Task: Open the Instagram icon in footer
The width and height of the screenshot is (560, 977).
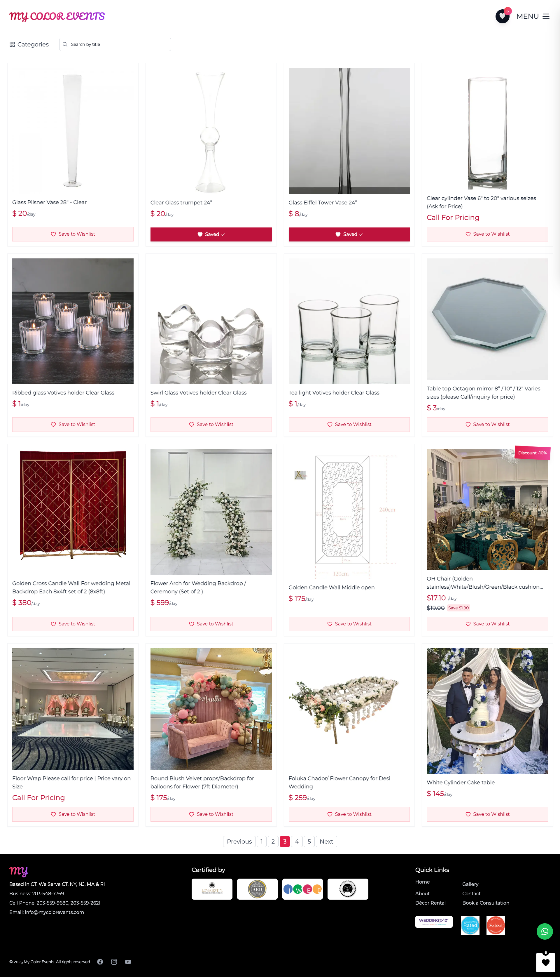Action: [x=114, y=962]
